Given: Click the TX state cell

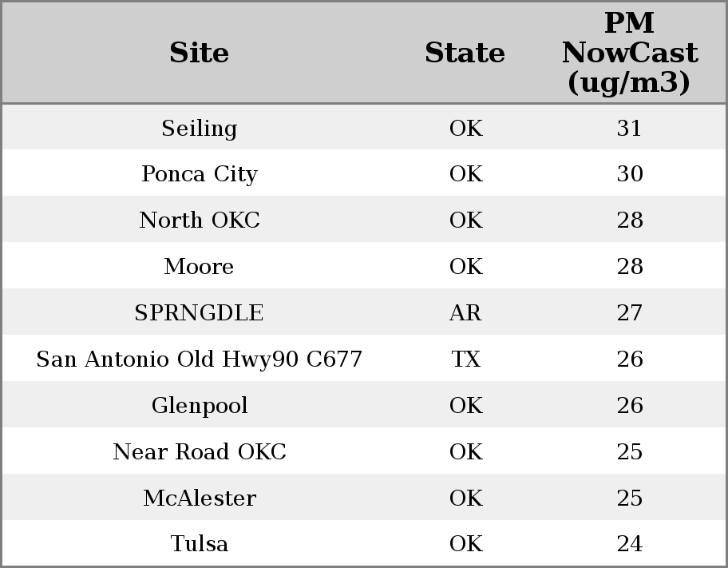Looking at the screenshot, I should click(465, 359).
